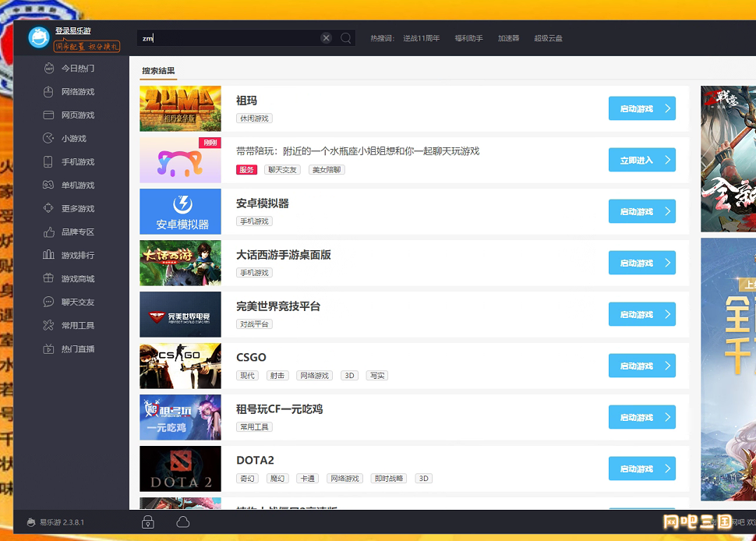
Task: Click the 大话西游 thumbnail
Action: [x=180, y=263]
